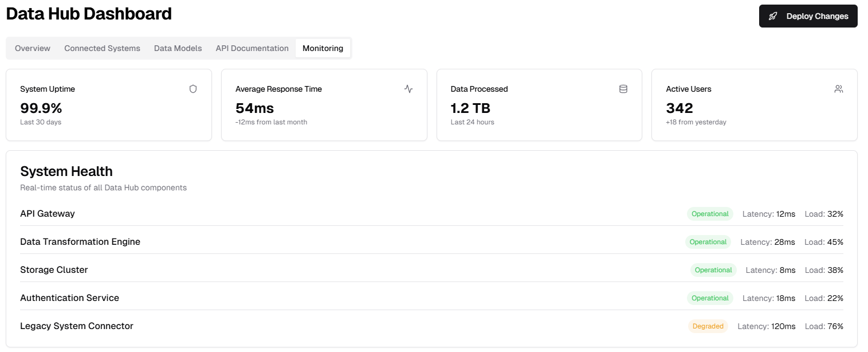Click Latency: 18ms value
Image resolution: width=868 pixels, height=352 pixels.
769,298
